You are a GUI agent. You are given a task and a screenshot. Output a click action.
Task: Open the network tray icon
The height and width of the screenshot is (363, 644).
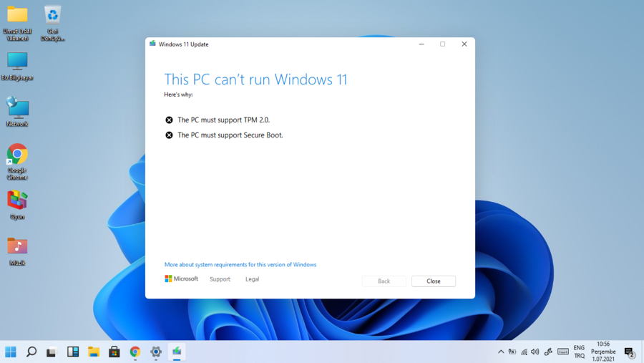[524, 352]
